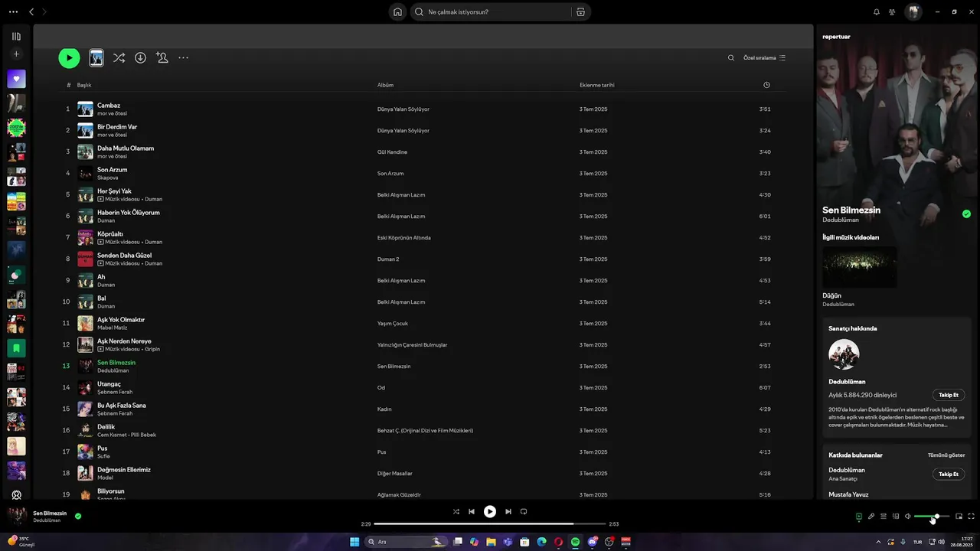980x551 pixels.
Task: Click the taskbar Ara search box
Action: pos(407,542)
